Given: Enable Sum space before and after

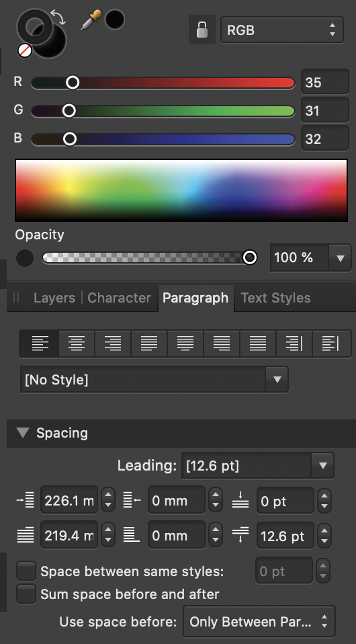Looking at the screenshot, I should coord(26,594).
